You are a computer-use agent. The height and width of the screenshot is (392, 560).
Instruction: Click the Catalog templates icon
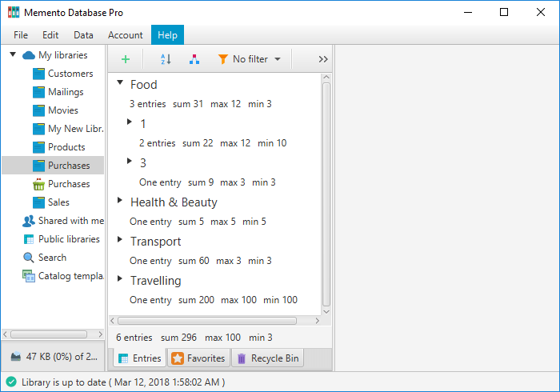29,276
